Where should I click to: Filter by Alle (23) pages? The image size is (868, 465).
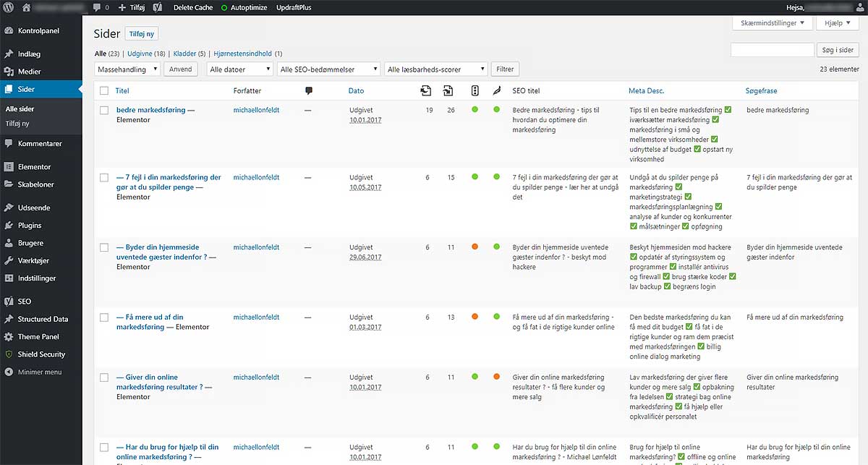107,54
